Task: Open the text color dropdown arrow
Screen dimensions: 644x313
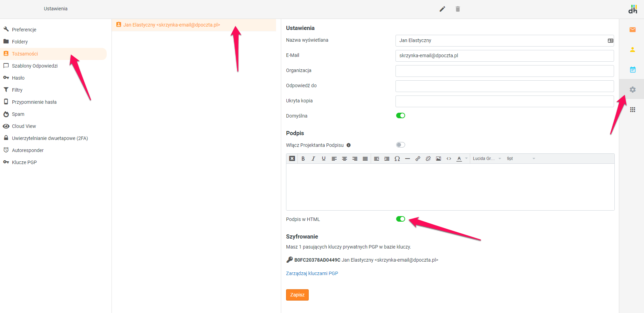Action: tap(466, 159)
